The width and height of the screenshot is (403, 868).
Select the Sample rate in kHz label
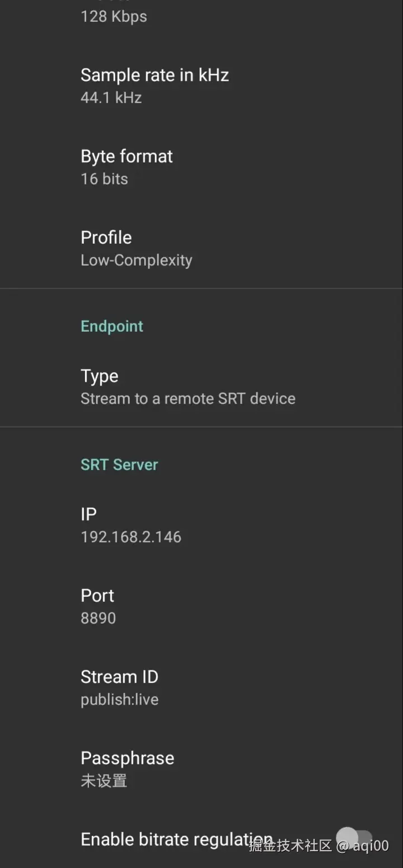(x=155, y=75)
